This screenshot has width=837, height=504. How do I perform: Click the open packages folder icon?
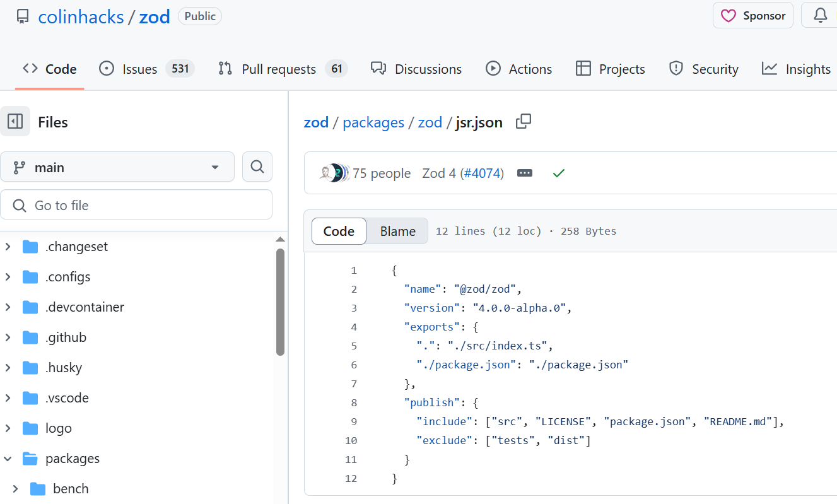(30, 459)
